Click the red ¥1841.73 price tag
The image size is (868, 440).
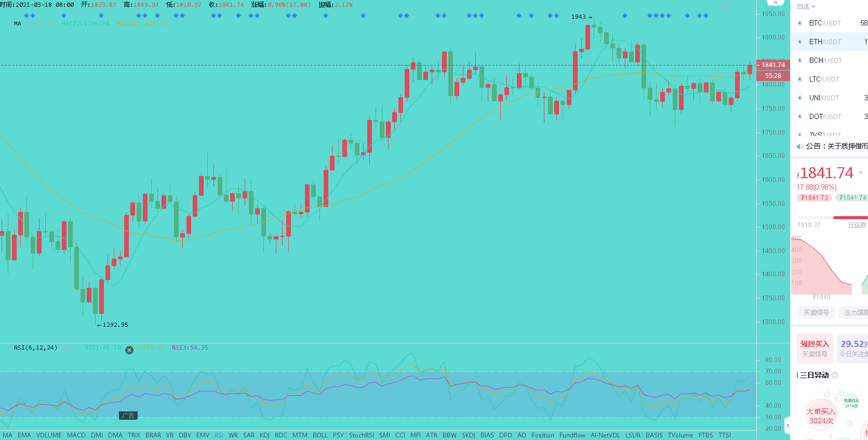coord(814,198)
